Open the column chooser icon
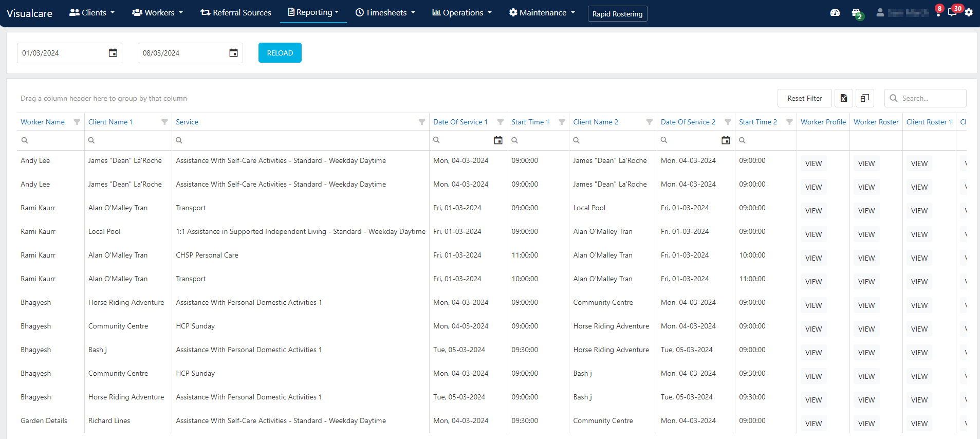The height and width of the screenshot is (439, 980). tap(865, 98)
